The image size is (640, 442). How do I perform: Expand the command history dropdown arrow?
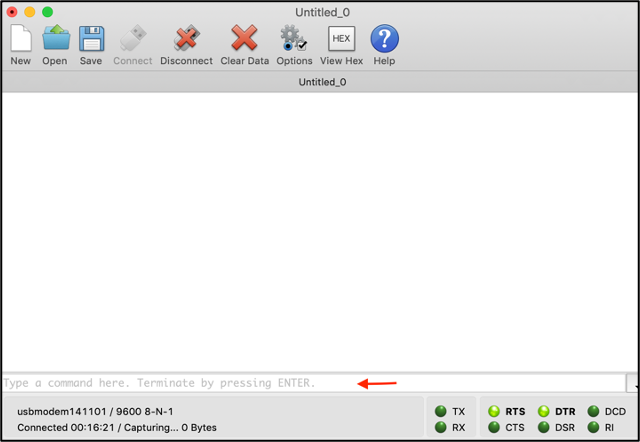point(632,384)
